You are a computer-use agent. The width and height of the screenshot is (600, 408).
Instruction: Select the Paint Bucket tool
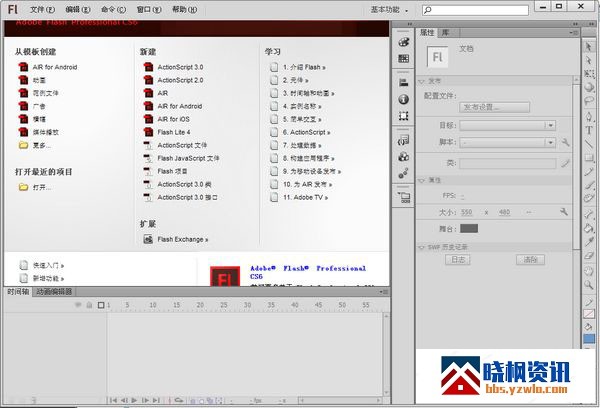click(589, 228)
